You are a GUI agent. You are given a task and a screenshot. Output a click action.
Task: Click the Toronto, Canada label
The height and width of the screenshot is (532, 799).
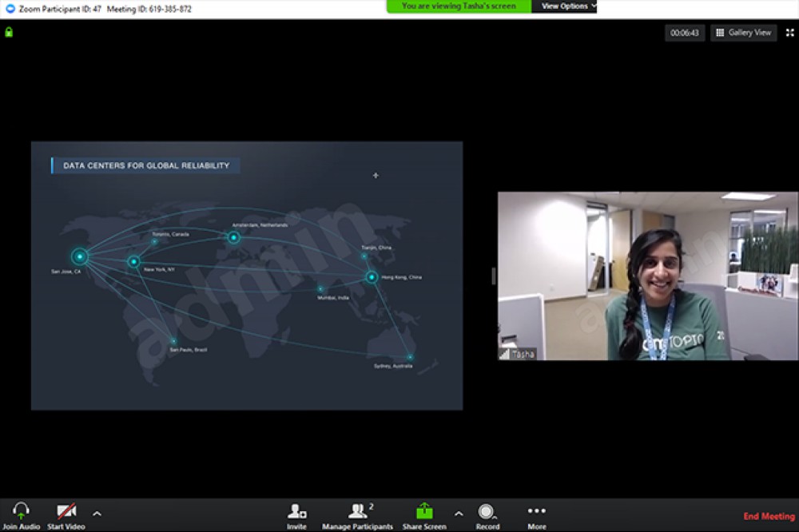171,234
